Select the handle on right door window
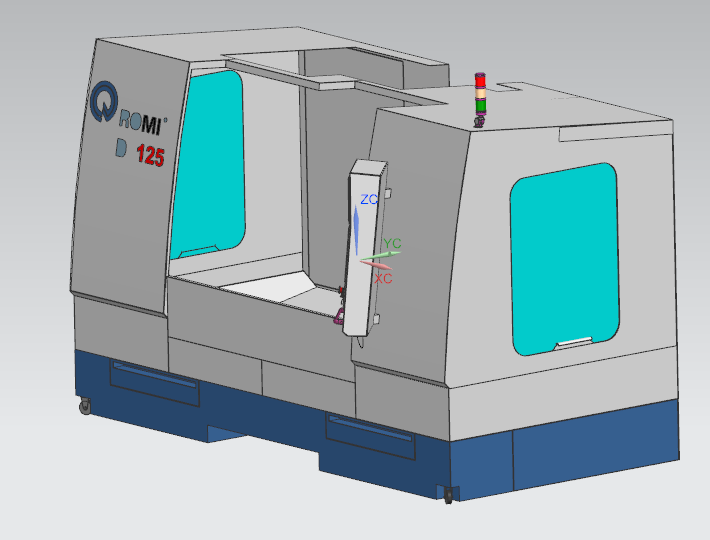Image resolution: width=710 pixels, height=540 pixels. click(x=574, y=342)
